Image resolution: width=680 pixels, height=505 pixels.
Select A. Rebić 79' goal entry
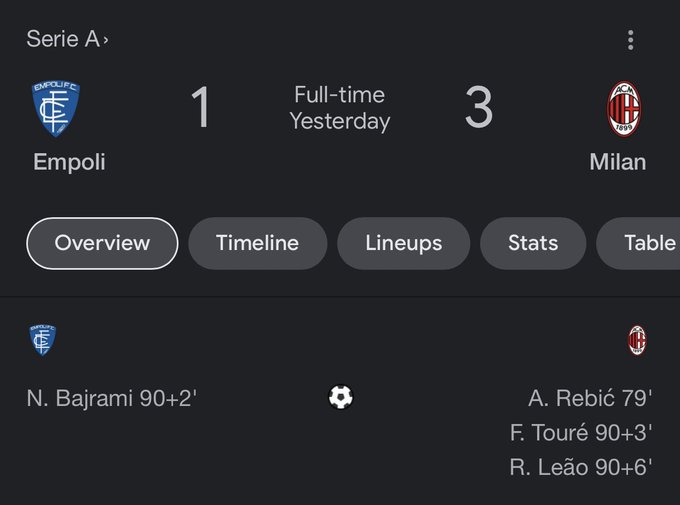[x=590, y=398]
